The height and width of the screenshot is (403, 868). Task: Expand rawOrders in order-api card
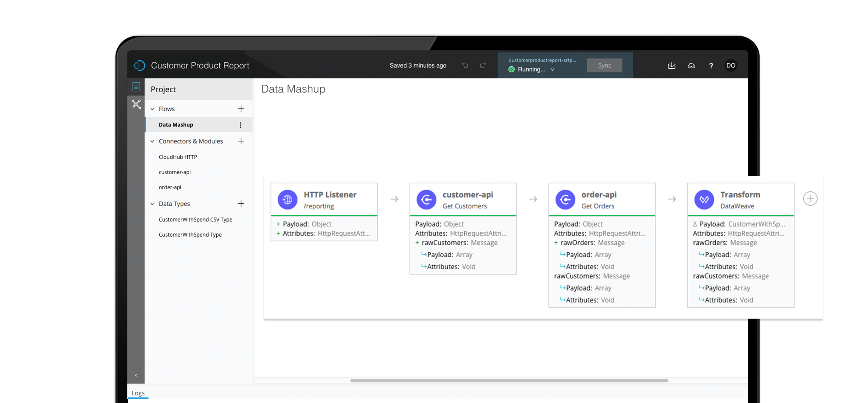click(x=556, y=243)
